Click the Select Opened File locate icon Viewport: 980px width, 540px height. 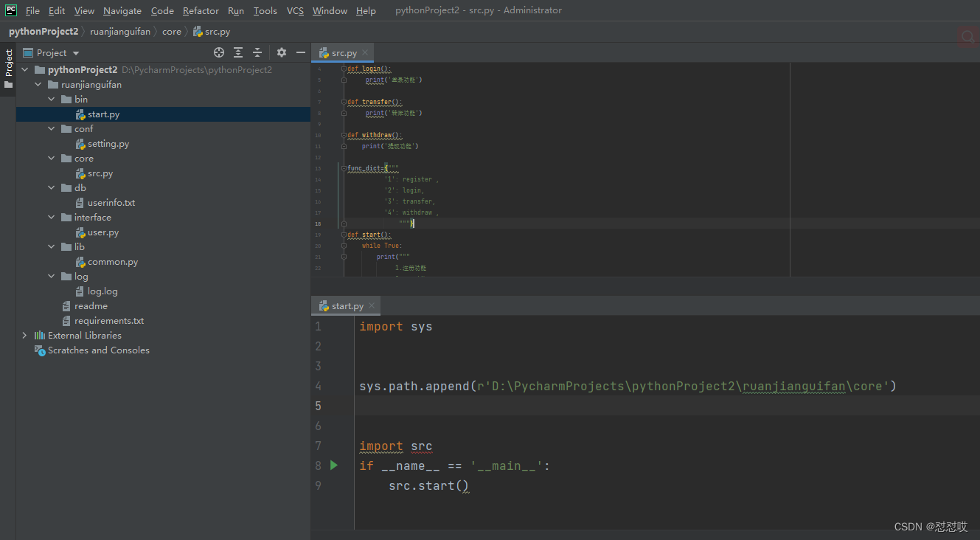tap(219, 52)
